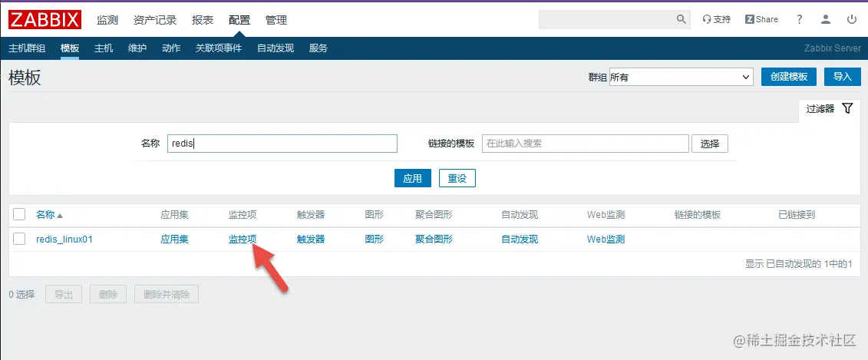This screenshot has height=360, width=868.
Task: Click the 删除 button
Action: pyautogui.click(x=108, y=294)
